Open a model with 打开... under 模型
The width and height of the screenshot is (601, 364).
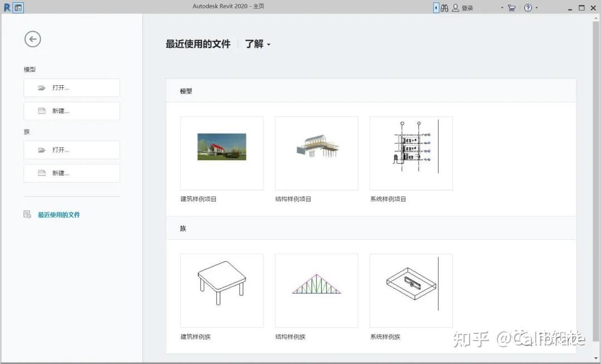[x=72, y=88]
